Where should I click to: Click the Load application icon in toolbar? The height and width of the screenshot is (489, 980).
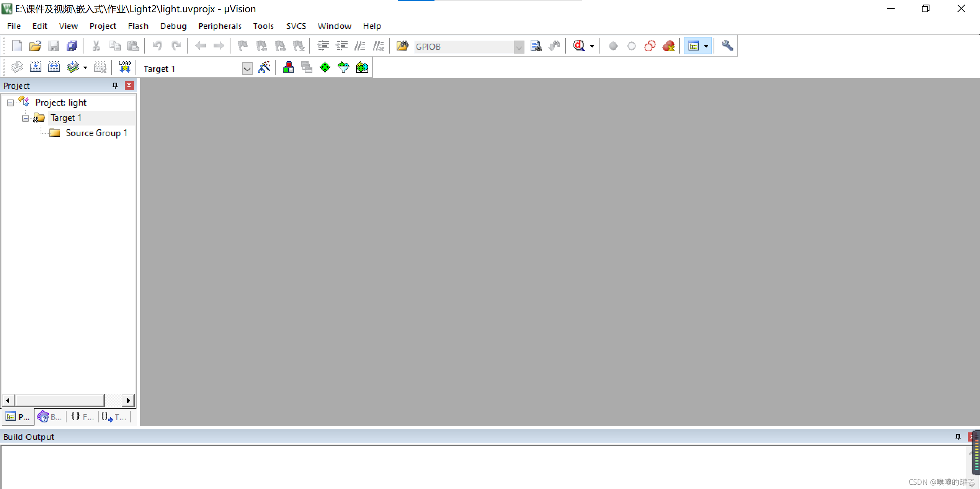(x=124, y=68)
